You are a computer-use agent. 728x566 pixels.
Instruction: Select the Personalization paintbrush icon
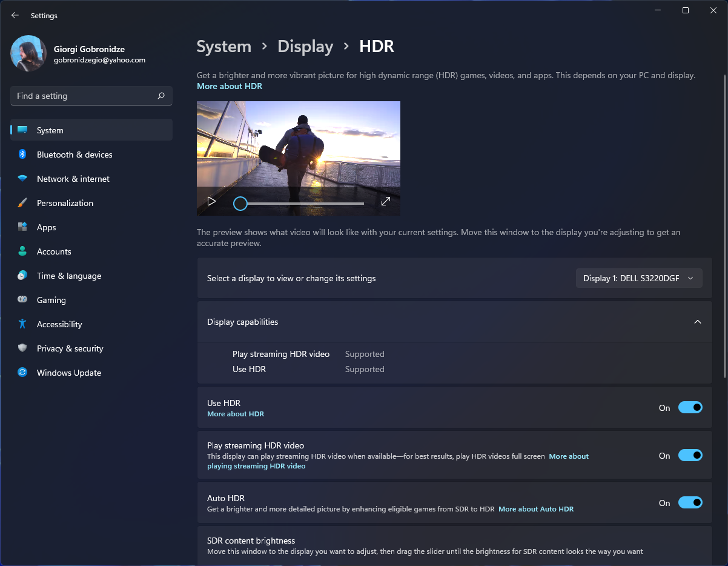point(22,203)
